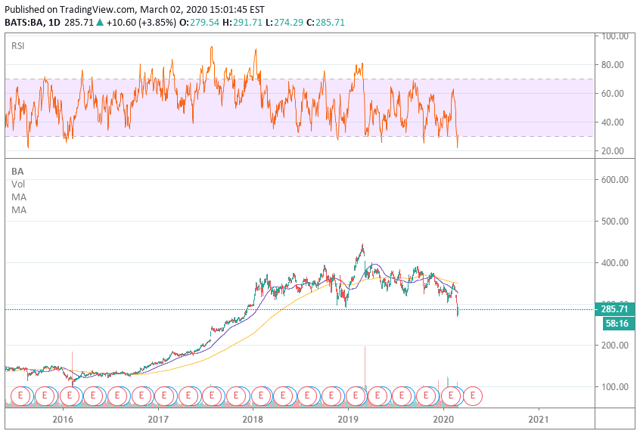
Task: Click the 2016 time axis label
Action: [x=63, y=419]
